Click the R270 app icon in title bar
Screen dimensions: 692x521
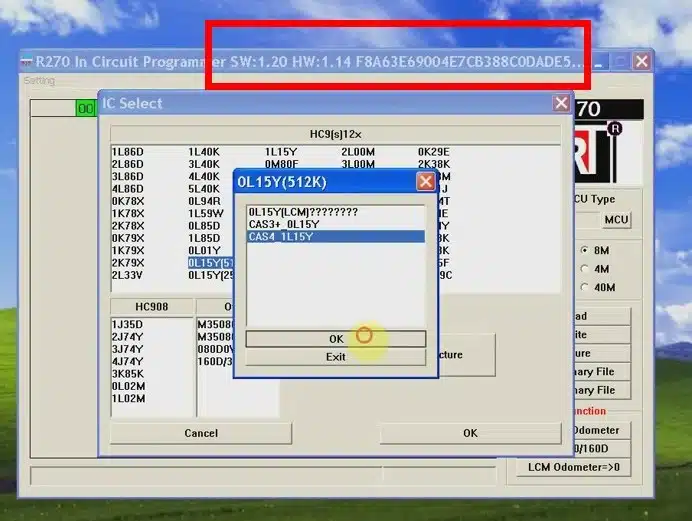click(27, 61)
